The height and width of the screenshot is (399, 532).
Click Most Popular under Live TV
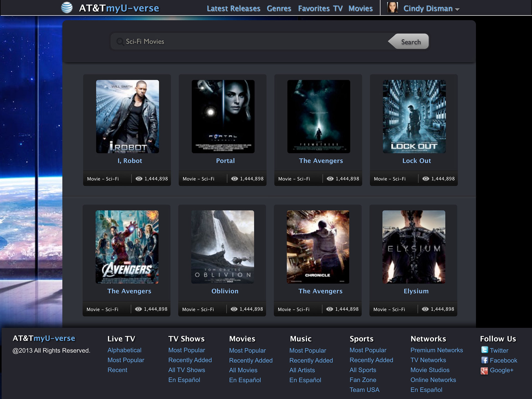tap(126, 360)
